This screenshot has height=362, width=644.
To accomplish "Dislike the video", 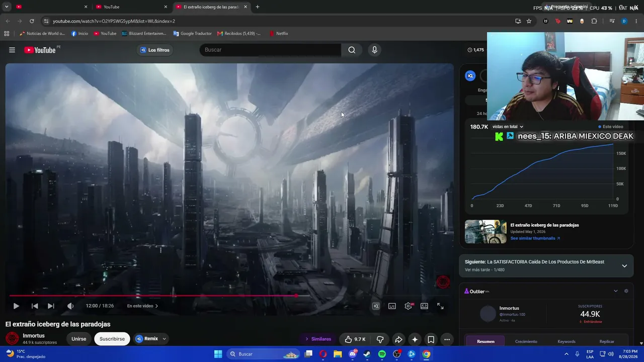I will pyautogui.click(x=380, y=339).
